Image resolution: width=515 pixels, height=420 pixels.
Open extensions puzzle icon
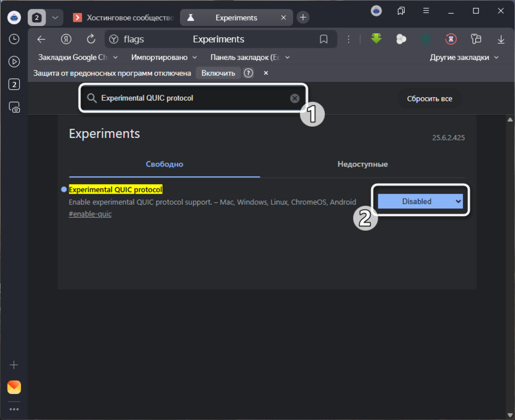475,40
